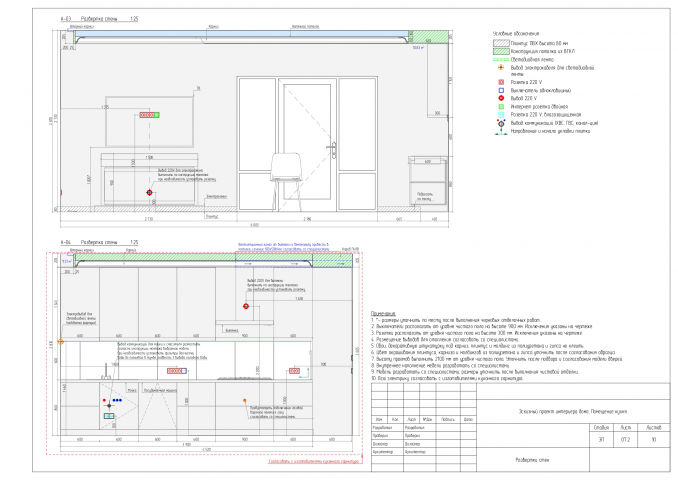Image resolution: width=678 pixels, height=480 pixels.
Task: Click the orange cable outlet legend symbol
Action: click(x=501, y=67)
